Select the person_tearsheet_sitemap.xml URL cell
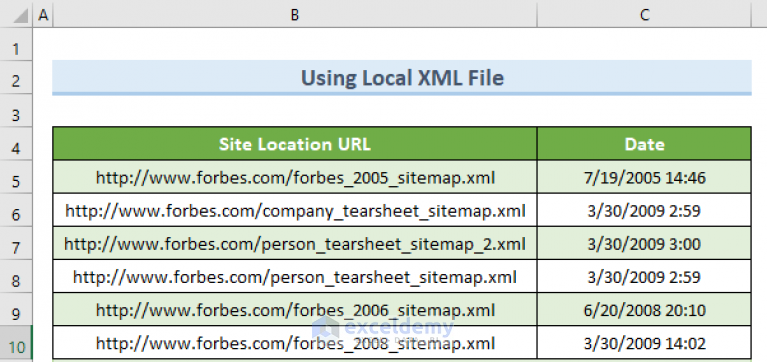Viewport: 767px width, 362px height. [294, 277]
